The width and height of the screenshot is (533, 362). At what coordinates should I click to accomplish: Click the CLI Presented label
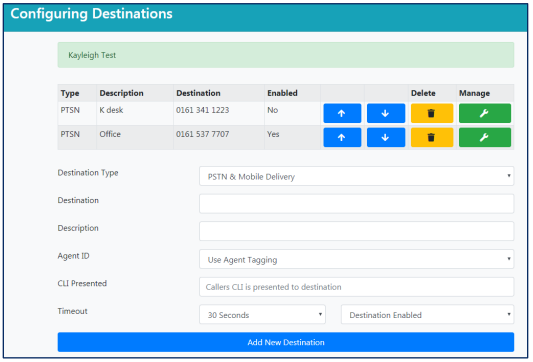(82, 283)
